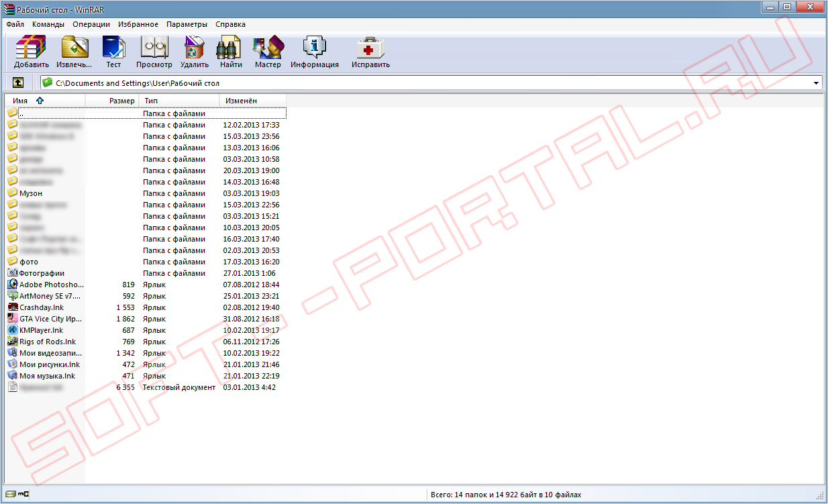Select the Музон folder icon

click(x=12, y=193)
